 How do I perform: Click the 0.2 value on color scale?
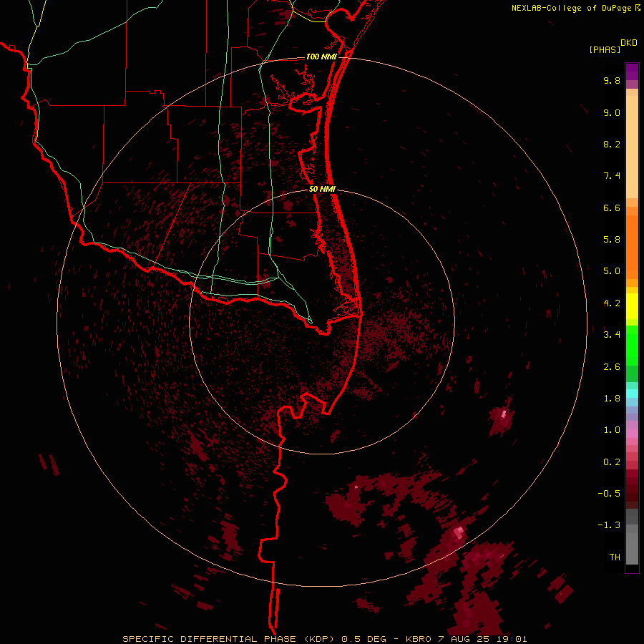(x=612, y=462)
